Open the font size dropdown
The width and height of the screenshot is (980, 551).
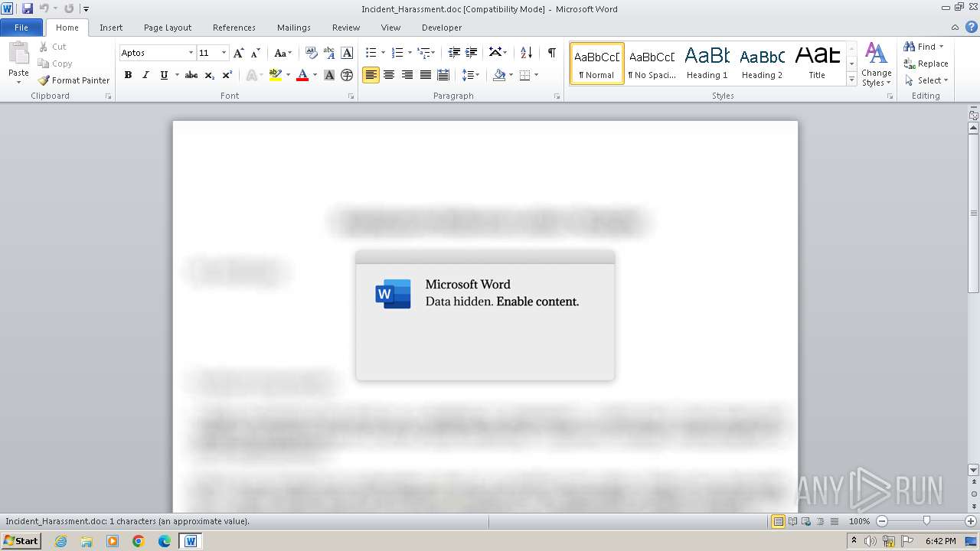pyautogui.click(x=224, y=53)
